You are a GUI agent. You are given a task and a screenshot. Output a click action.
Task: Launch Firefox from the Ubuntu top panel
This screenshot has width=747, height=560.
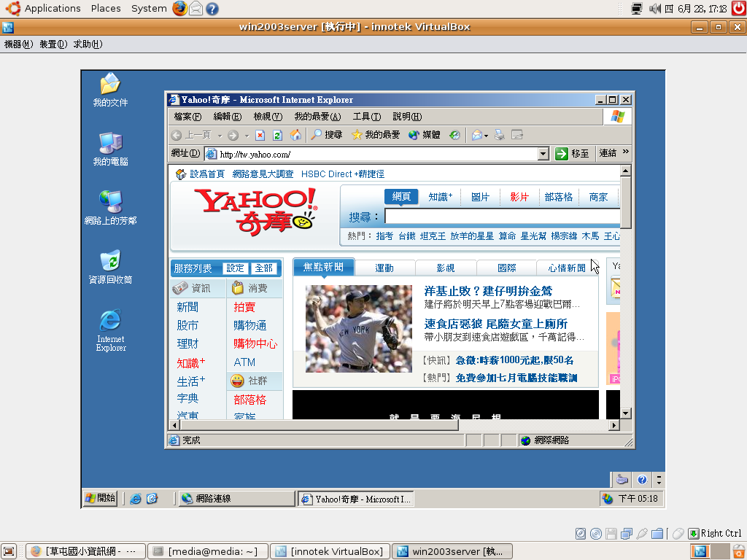(x=179, y=8)
